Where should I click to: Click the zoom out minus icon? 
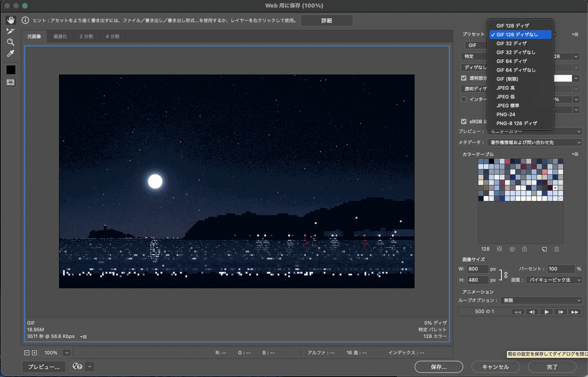(x=27, y=352)
